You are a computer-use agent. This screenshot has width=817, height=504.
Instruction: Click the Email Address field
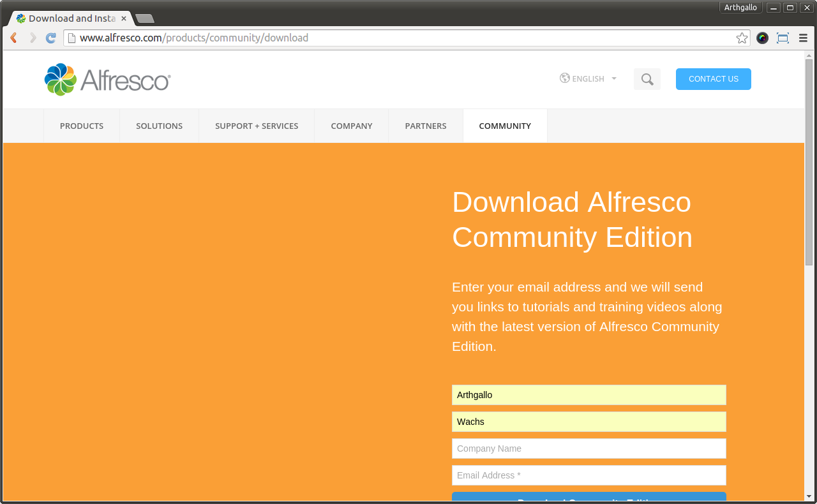(x=589, y=475)
